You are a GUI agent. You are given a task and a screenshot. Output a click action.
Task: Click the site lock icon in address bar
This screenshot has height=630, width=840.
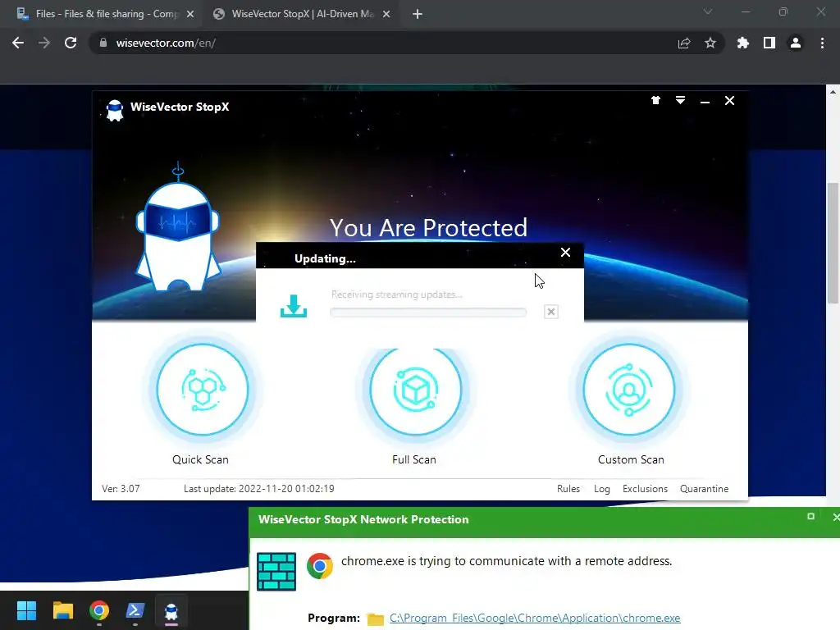coord(103,43)
